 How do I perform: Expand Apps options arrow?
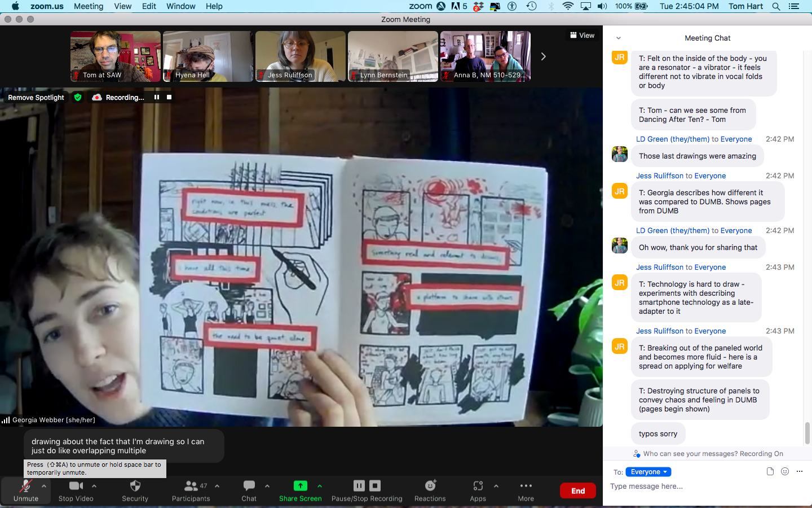pyautogui.click(x=496, y=486)
